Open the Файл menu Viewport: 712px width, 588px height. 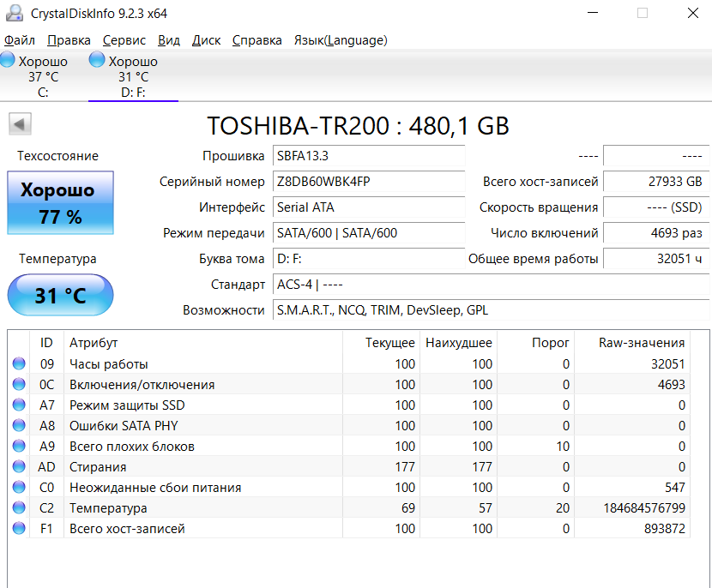pos(20,40)
